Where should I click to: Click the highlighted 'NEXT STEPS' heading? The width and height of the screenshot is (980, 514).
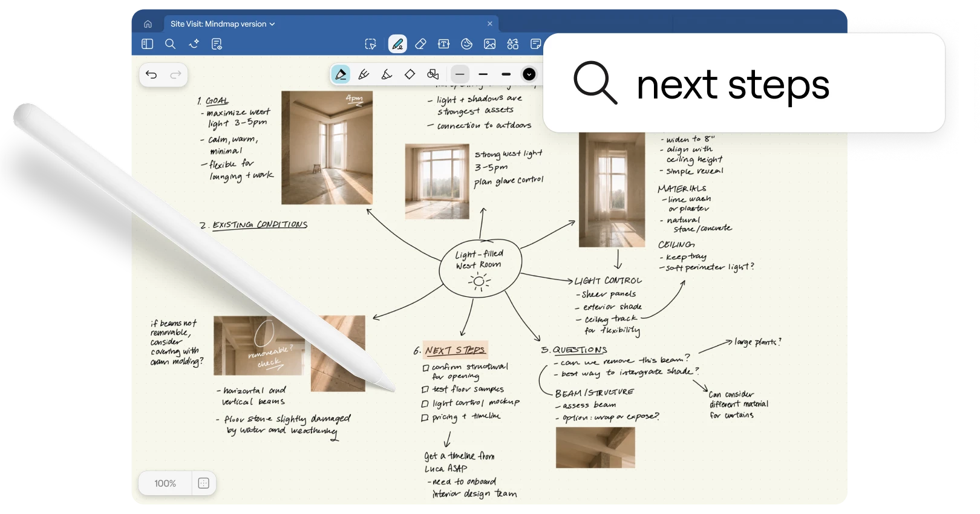[456, 350]
